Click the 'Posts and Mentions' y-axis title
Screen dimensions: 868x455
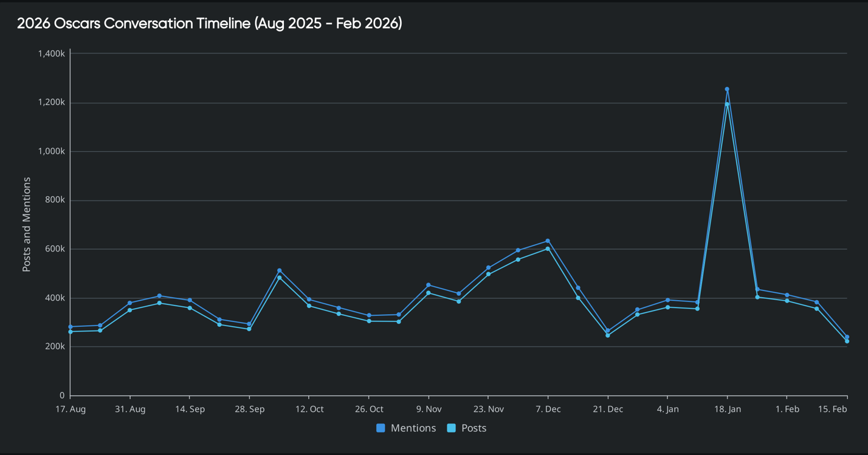(27, 224)
